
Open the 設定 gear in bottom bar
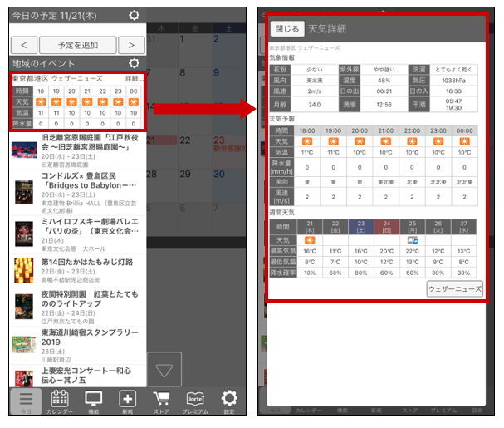pyautogui.click(x=229, y=401)
